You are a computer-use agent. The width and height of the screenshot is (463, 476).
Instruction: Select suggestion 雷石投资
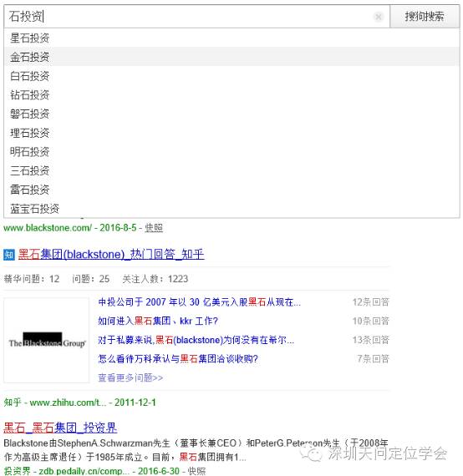point(231,190)
